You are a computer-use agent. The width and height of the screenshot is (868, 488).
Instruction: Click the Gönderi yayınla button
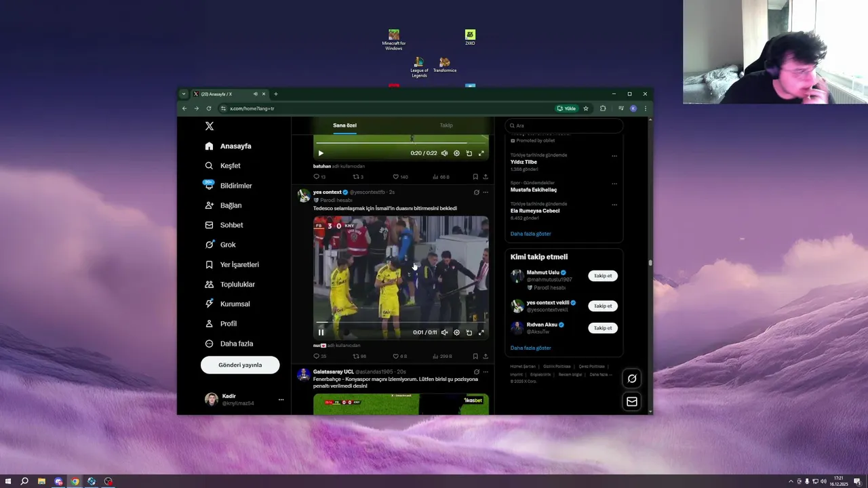pyautogui.click(x=240, y=365)
